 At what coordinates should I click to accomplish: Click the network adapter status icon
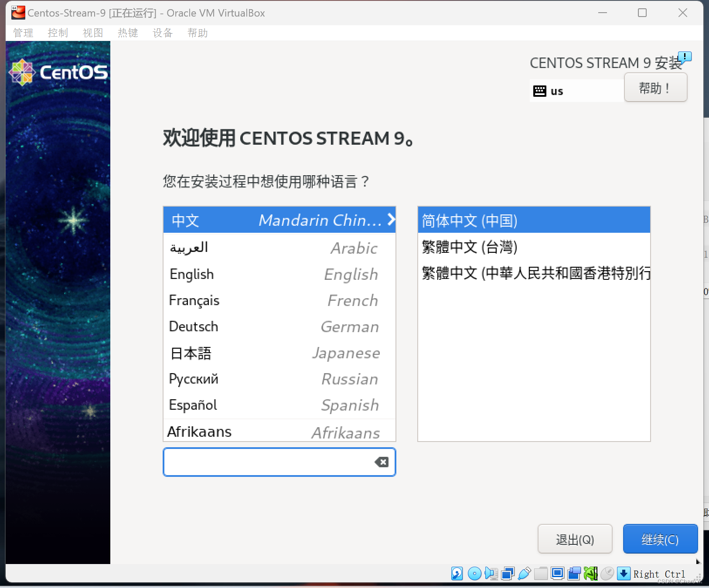pyautogui.click(x=508, y=573)
